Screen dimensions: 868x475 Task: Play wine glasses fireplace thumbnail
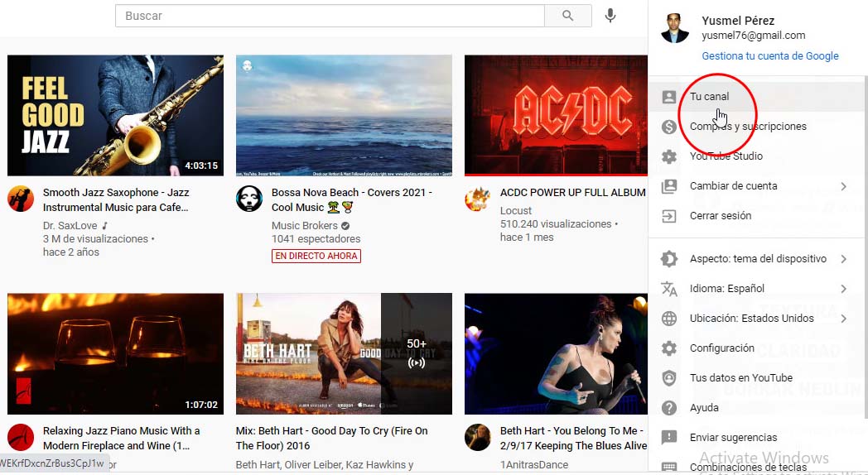[x=116, y=354]
